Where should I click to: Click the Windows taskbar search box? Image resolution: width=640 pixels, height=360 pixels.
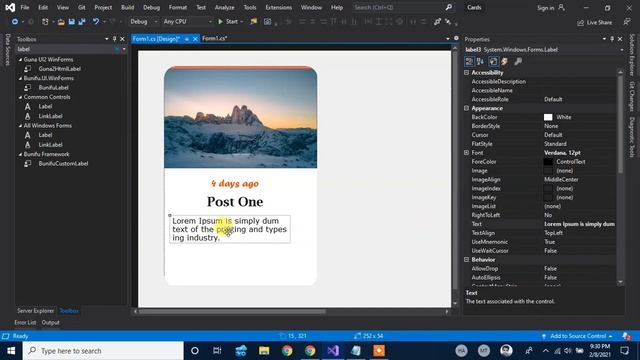pos(103,351)
